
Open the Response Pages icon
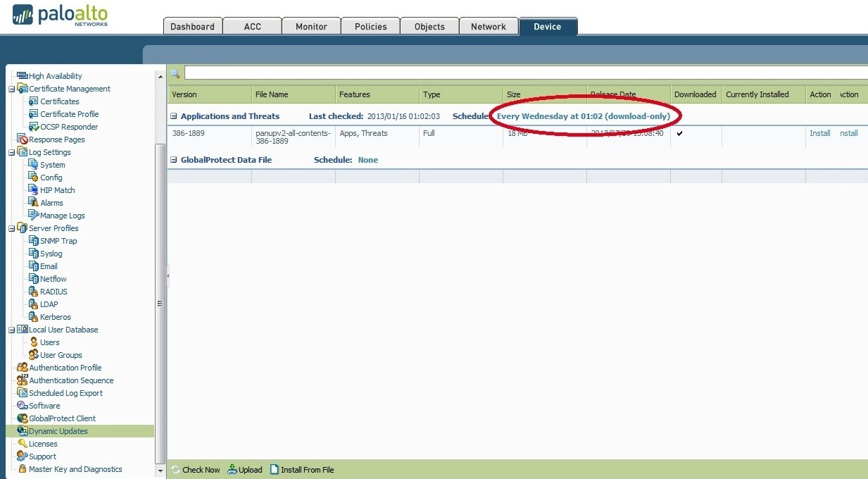coord(22,139)
